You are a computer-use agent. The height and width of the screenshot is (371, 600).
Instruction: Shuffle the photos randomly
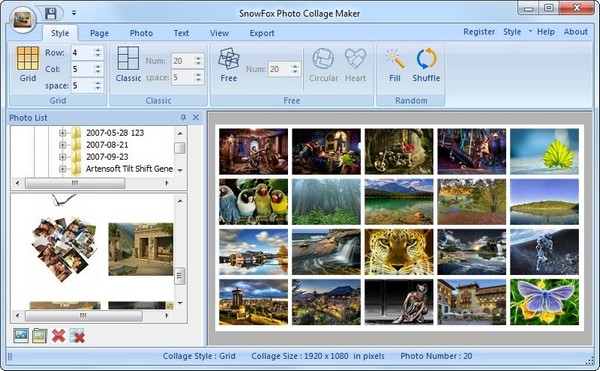pyautogui.click(x=426, y=59)
